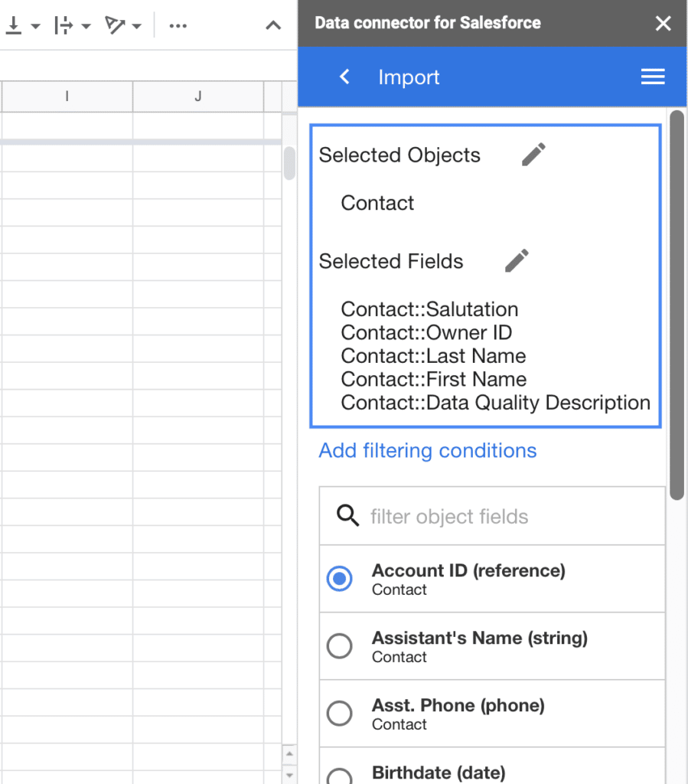Image resolution: width=688 pixels, height=784 pixels.
Task: Select the Asst. Phone (phone) radio button
Action: point(339,713)
